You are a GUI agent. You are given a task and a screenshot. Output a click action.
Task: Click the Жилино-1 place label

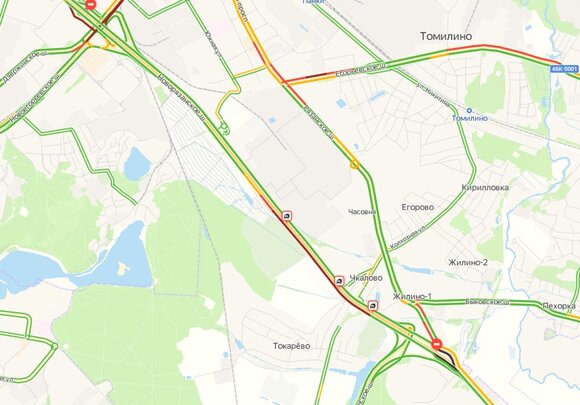(412, 296)
